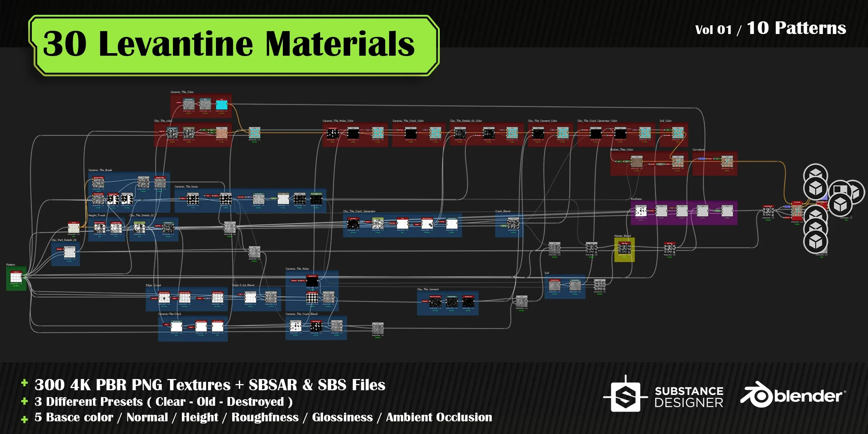868x434 pixels.
Task: Select the node in the Clay_Part_Details_01 frame
Action: pos(69,252)
